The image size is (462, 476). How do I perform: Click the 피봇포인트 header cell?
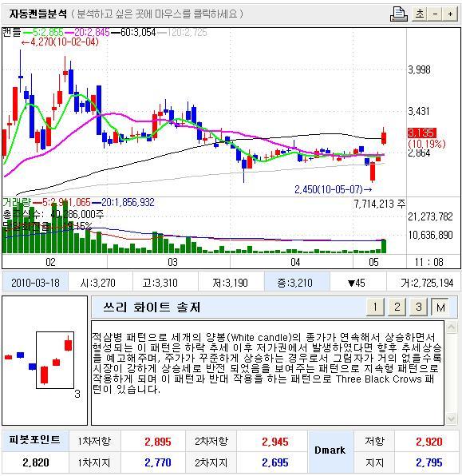tap(35, 440)
